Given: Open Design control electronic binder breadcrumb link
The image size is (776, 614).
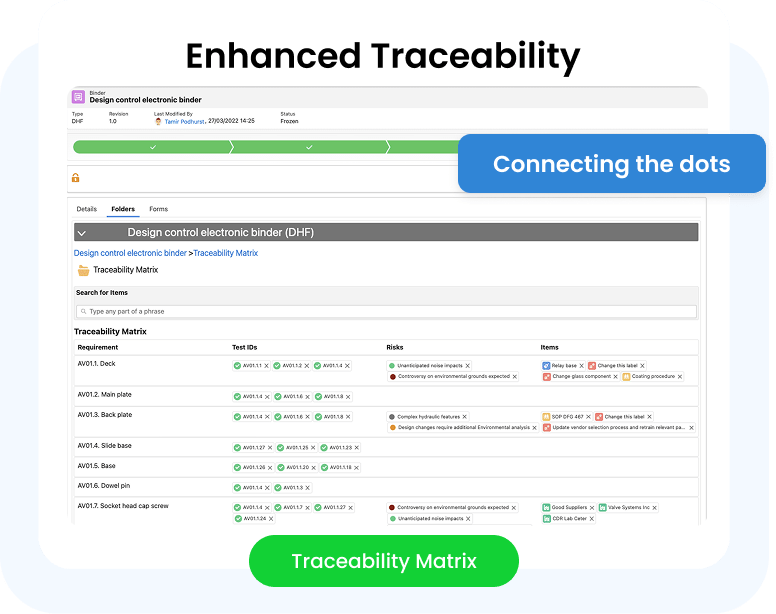Looking at the screenshot, I should [130, 253].
